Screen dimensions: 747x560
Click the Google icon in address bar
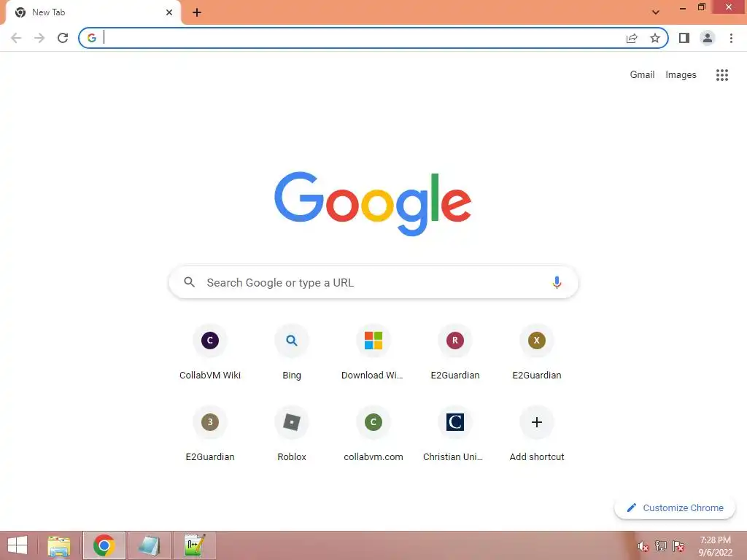coord(92,38)
